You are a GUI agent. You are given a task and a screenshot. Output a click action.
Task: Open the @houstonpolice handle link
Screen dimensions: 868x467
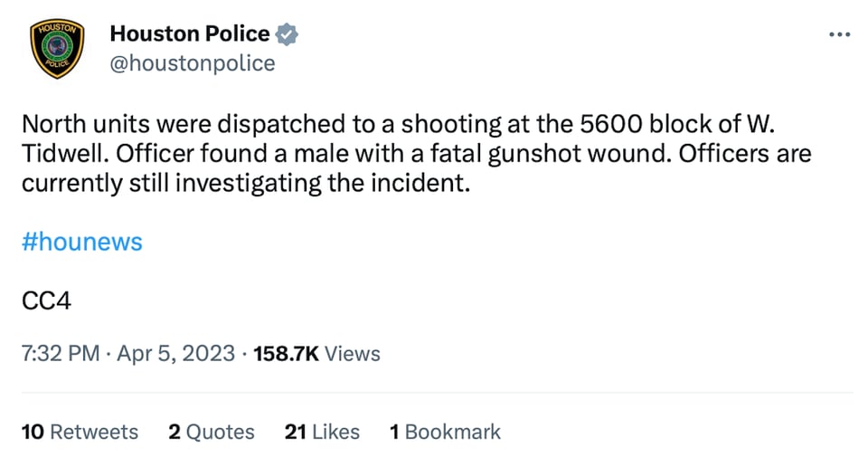tap(192, 63)
